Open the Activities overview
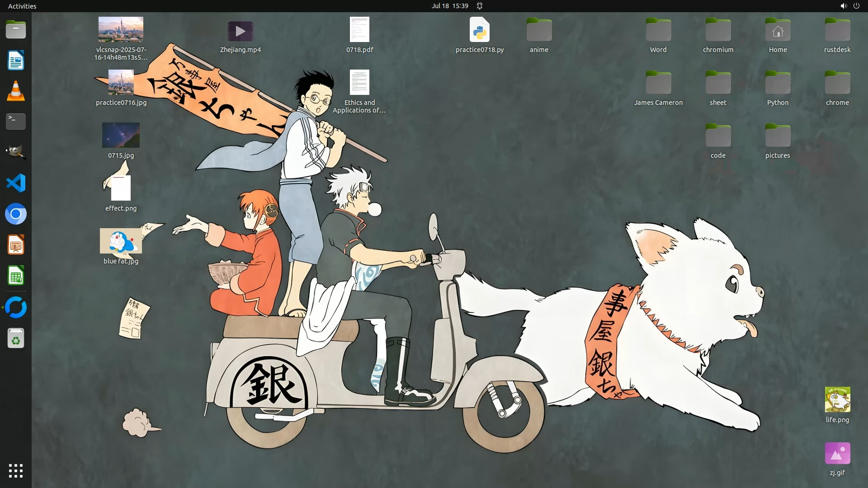Screen dimensions: 868x488 pyautogui.click(x=22, y=6)
